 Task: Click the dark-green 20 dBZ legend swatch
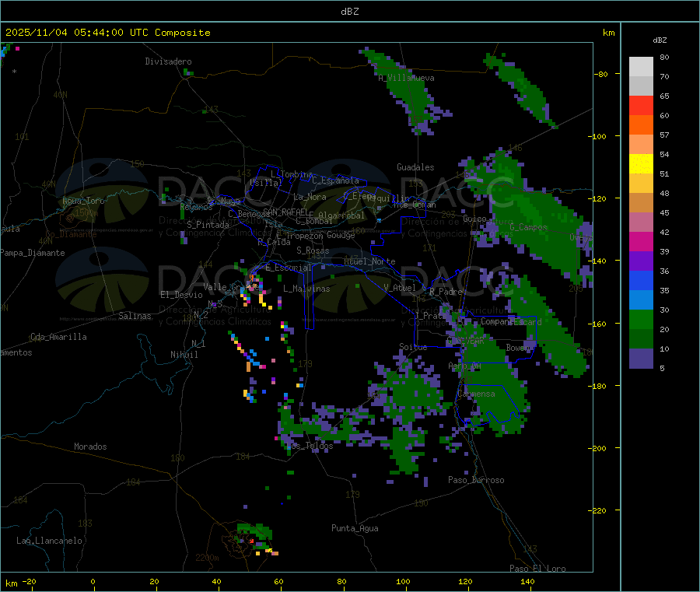(641, 338)
